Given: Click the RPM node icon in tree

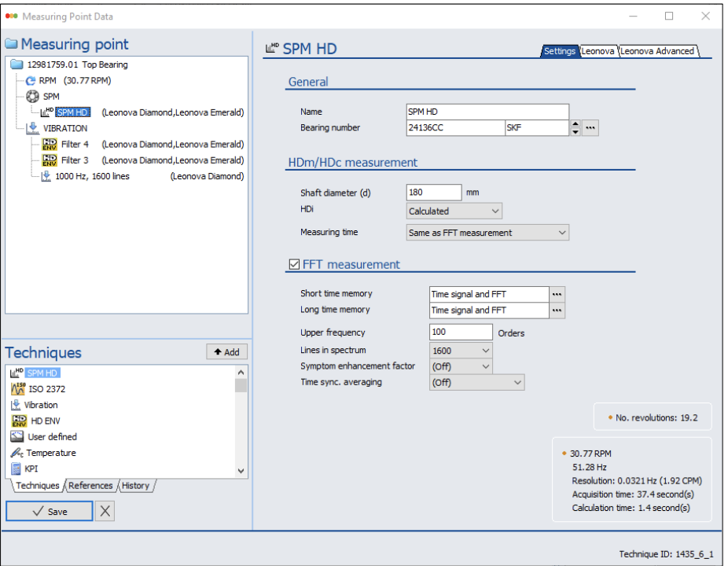Looking at the screenshot, I should click(x=31, y=81).
